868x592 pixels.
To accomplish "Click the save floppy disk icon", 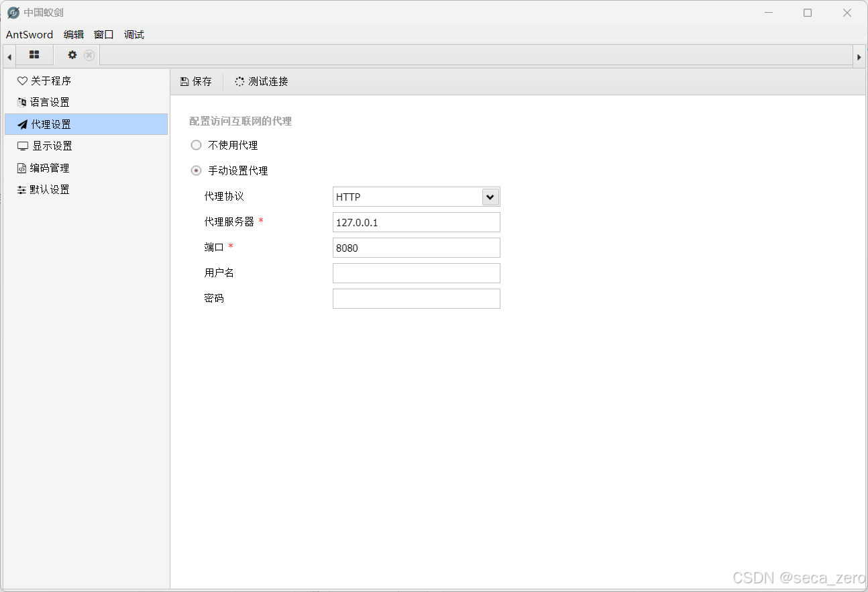I will point(184,82).
